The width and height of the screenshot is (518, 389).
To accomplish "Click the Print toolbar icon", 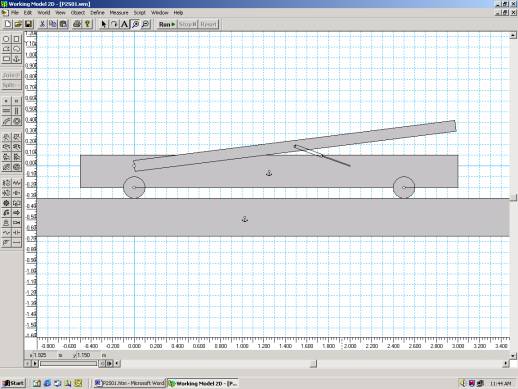I will tap(77, 24).
